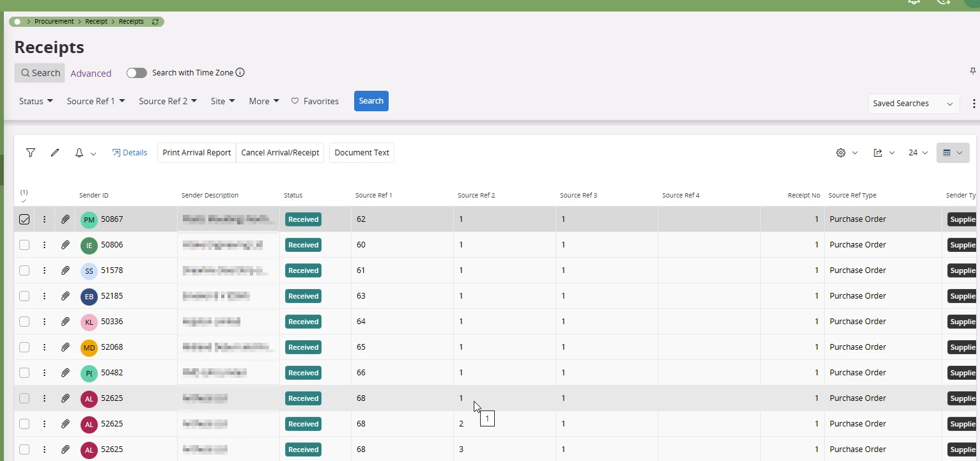
Task: Toggle the select-all checkmark in the table header
Action: click(24, 201)
